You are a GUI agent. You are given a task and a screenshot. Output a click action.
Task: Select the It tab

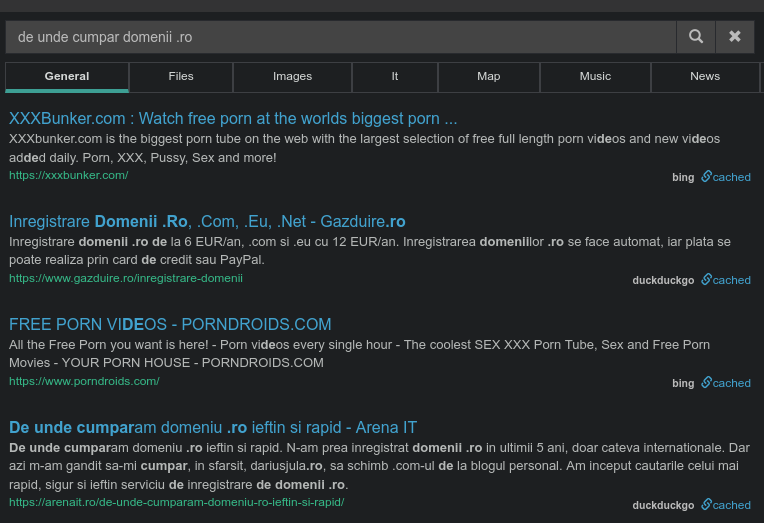coord(395,77)
